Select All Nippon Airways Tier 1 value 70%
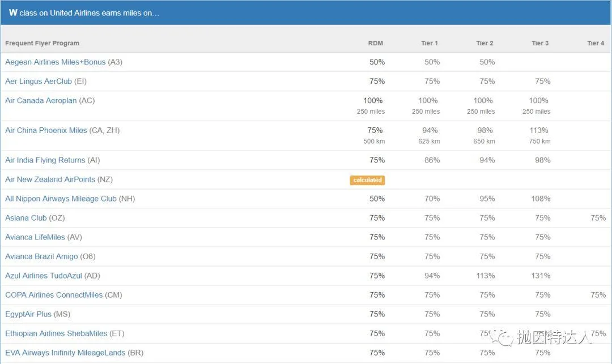The image size is (612, 364). [432, 199]
